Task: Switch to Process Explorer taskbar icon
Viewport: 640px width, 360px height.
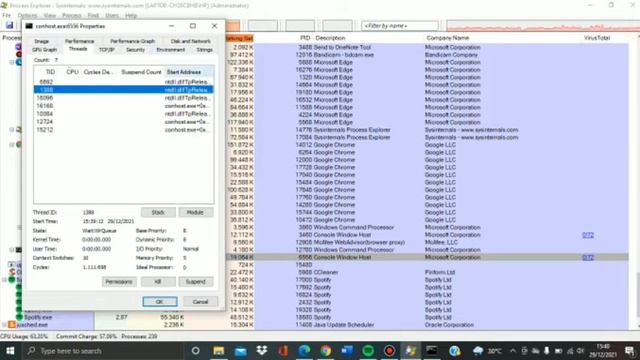Action: point(411,351)
